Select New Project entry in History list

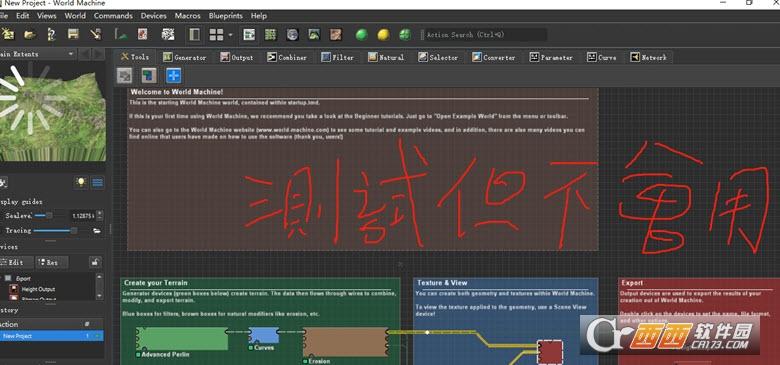(52, 336)
